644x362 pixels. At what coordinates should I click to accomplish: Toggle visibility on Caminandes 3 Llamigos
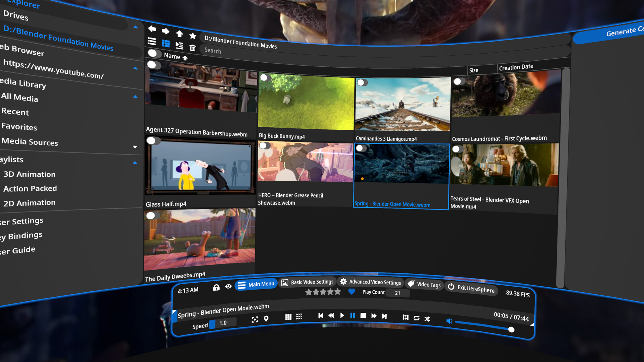coord(362,81)
